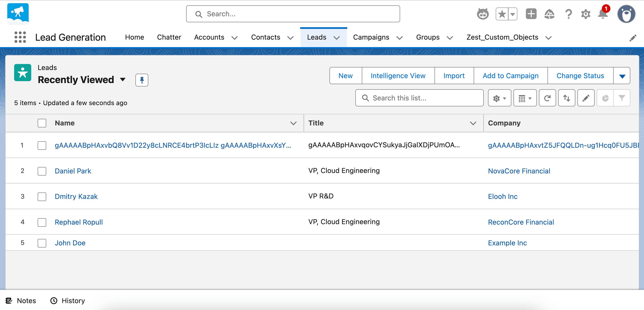This screenshot has width=644, height=310.
Task: Select the Rephael Ropull row checkbox
Action: pyautogui.click(x=42, y=222)
